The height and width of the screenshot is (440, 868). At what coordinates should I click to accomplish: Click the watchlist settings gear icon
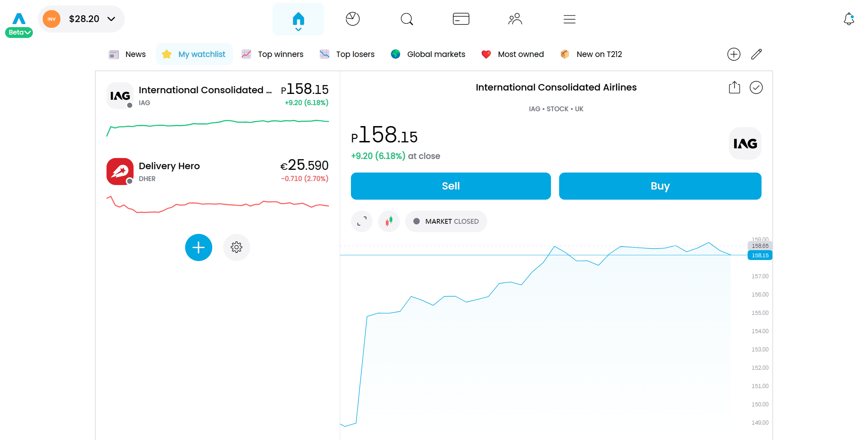(x=236, y=247)
